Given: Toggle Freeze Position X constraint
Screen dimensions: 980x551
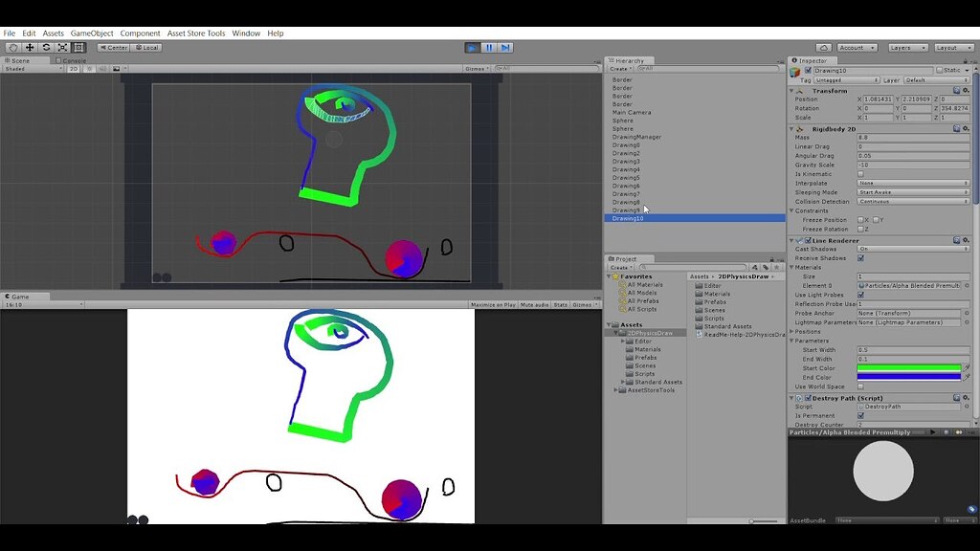Looking at the screenshot, I should 859,219.
